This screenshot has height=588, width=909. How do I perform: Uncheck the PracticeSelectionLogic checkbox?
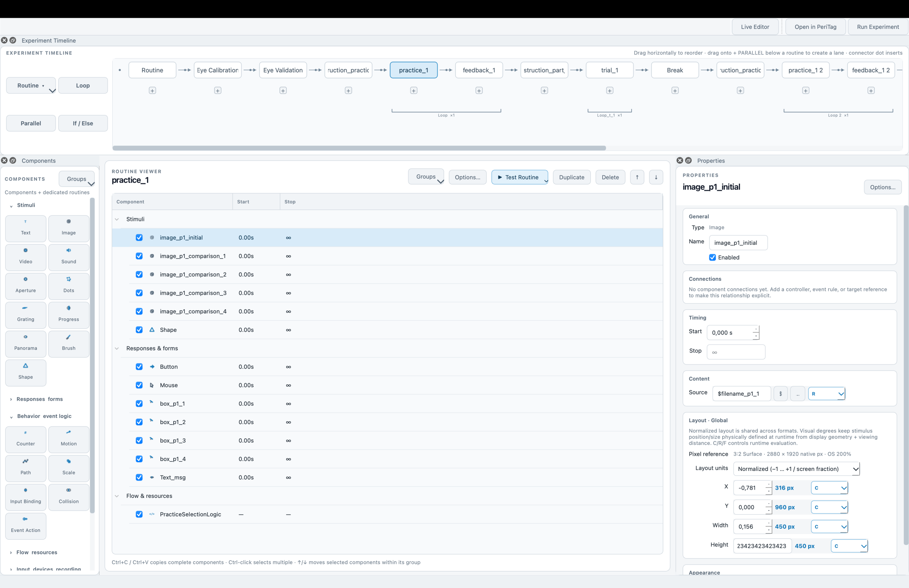click(x=139, y=514)
